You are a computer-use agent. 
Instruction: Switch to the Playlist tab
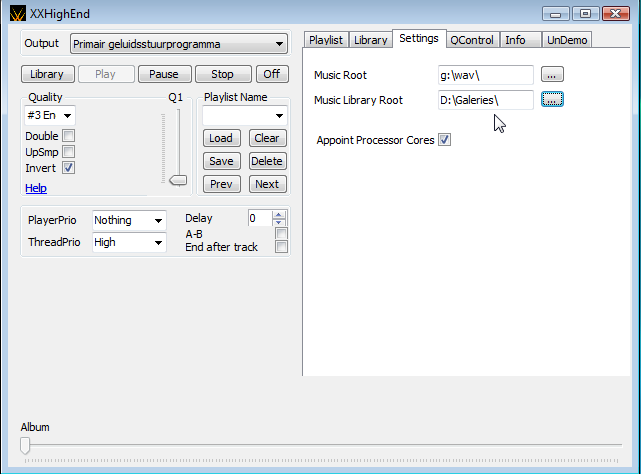tap(326, 40)
